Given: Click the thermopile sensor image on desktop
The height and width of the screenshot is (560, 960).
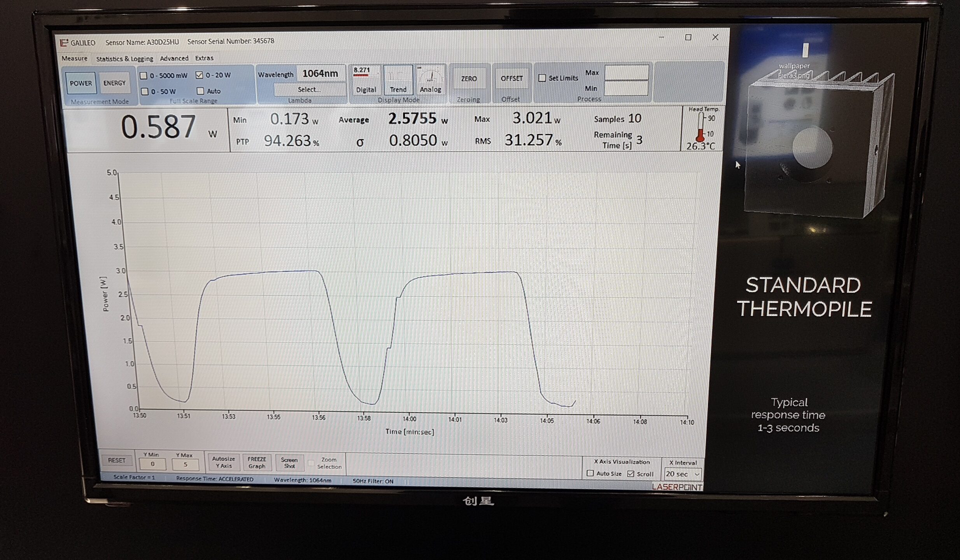Looking at the screenshot, I should tap(819, 144).
